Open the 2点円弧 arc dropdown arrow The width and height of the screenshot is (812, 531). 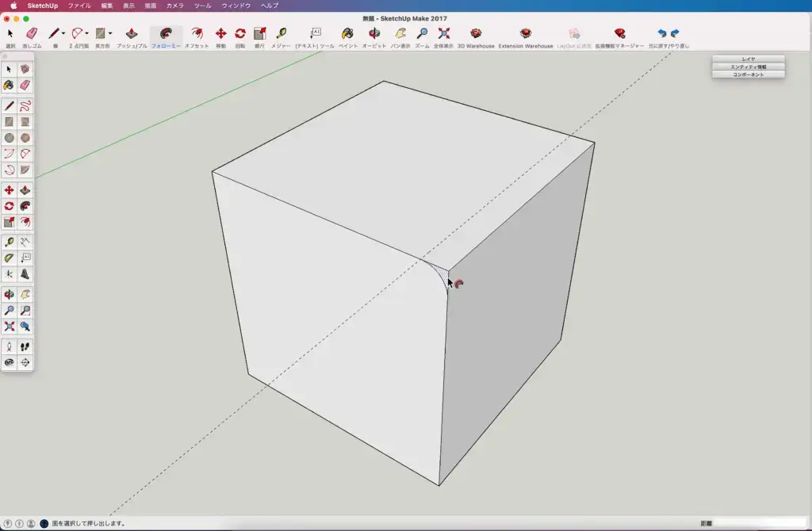[x=86, y=33]
